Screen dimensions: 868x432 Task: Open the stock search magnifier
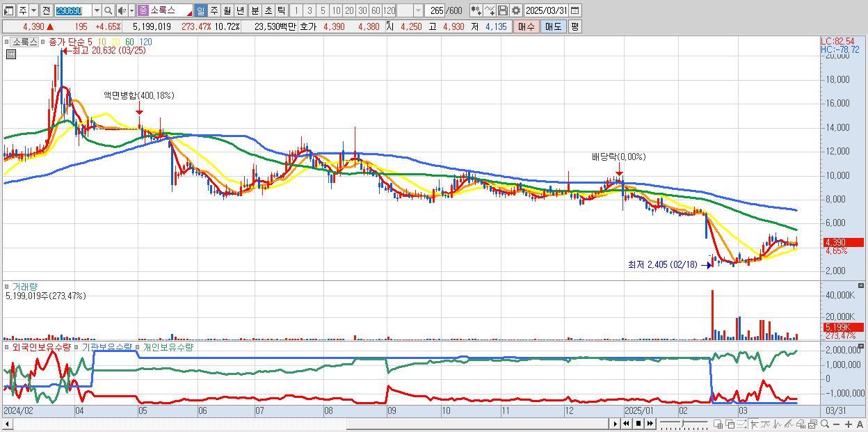(x=108, y=10)
